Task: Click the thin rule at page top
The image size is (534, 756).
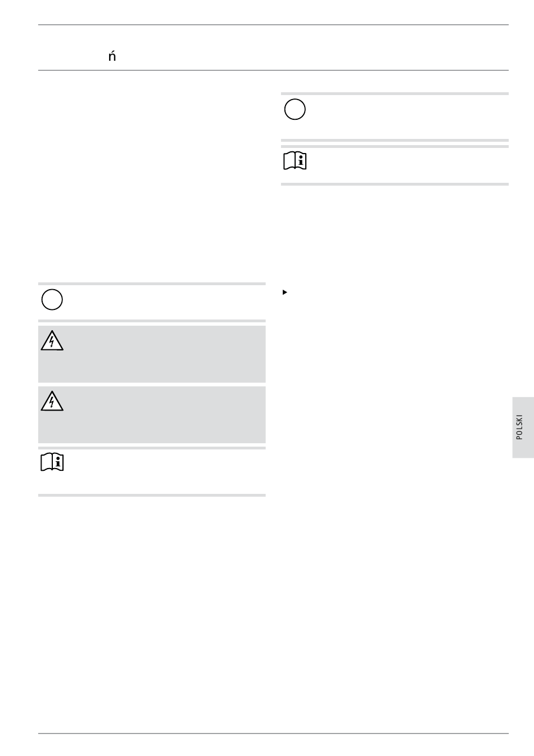Action: (273, 25)
